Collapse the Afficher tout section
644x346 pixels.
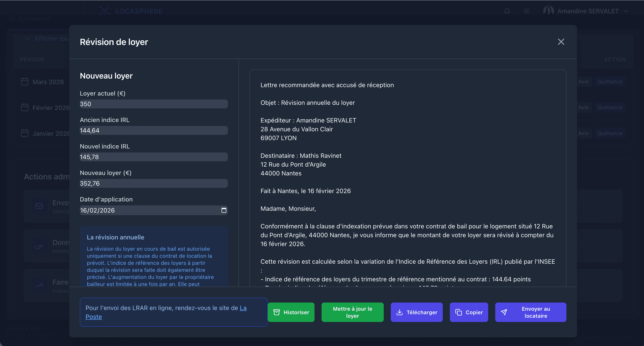point(27,39)
